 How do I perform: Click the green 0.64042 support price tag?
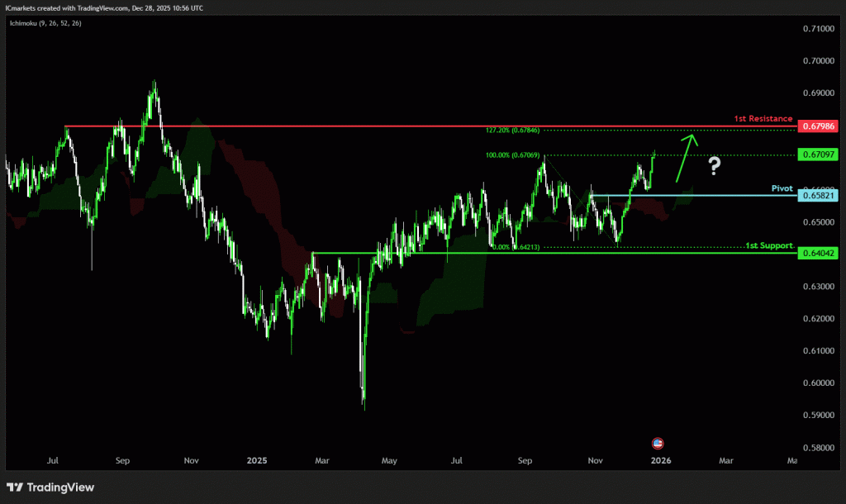click(x=819, y=253)
